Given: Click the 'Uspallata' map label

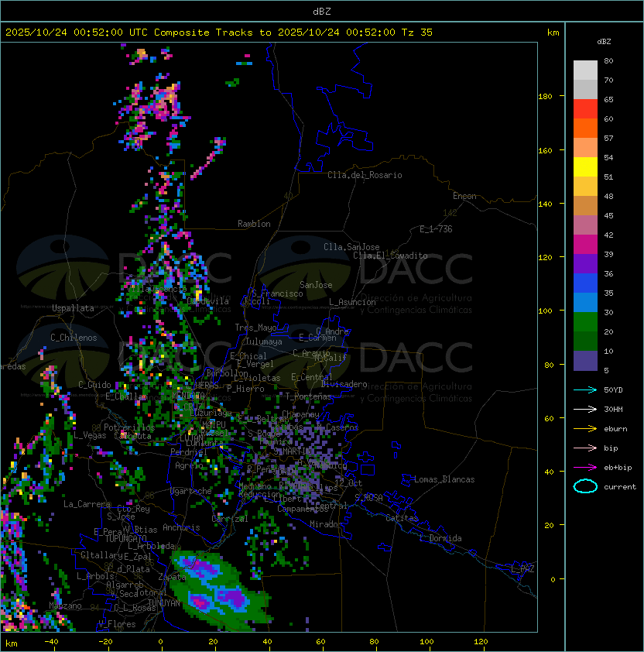Looking at the screenshot, I should click(x=73, y=308).
